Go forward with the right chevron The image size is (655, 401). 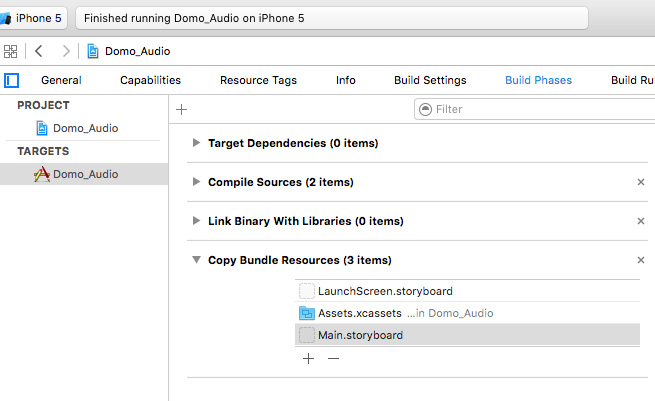point(66,51)
